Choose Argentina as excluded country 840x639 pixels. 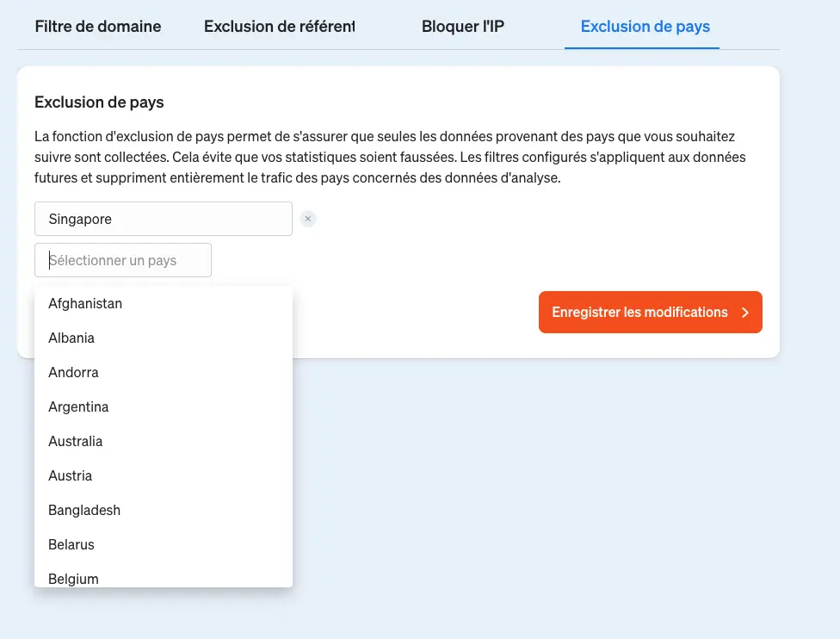164,406
